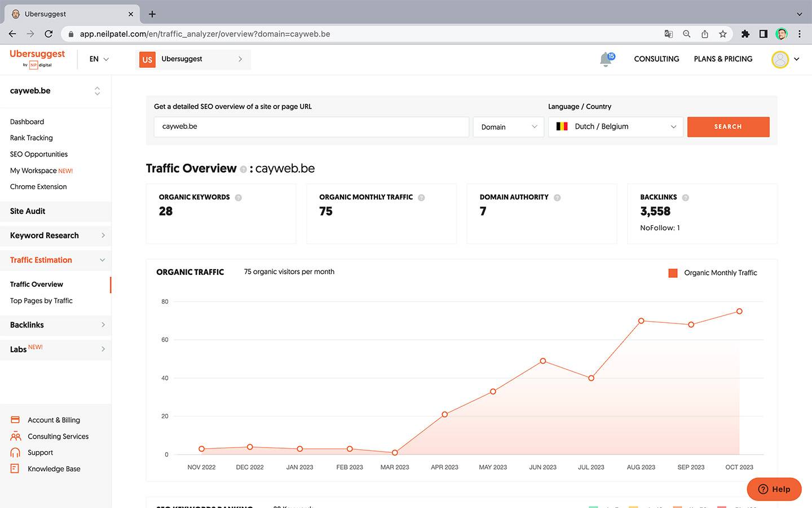Toggle the Chrome side panel icon
812x508 pixels.
click(764, 34)
